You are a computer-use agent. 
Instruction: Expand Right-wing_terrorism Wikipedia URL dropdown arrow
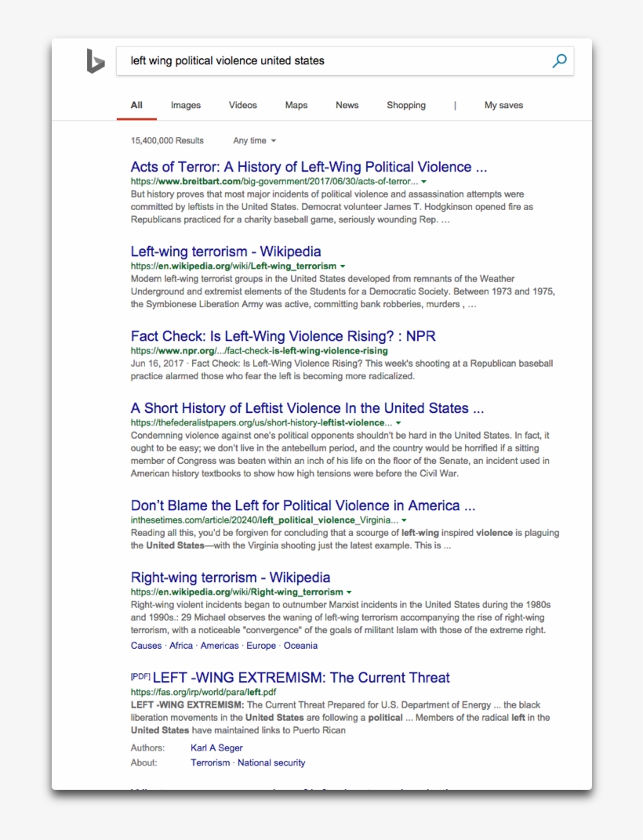point(349,592)
